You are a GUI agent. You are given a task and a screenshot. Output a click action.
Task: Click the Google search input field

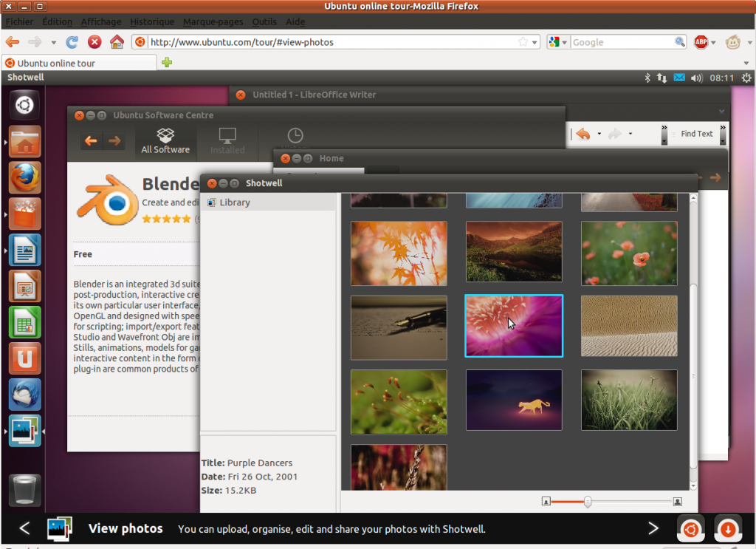click(x=622, y=42)
